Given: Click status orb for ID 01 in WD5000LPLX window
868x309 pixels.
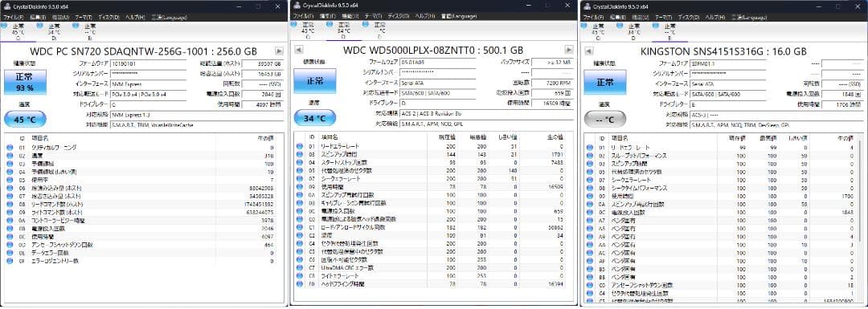Looking at the screenshot, I should pos(300,147).
